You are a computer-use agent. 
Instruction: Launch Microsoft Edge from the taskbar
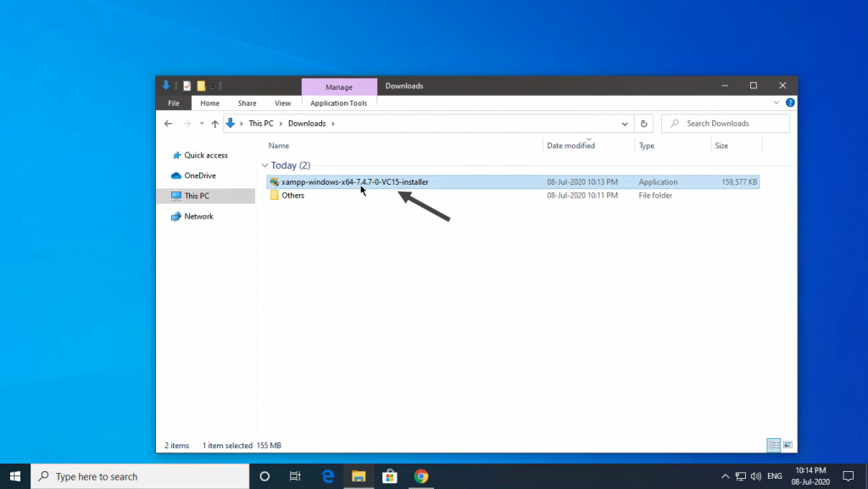pyautogui.click(x=328, y=476)
